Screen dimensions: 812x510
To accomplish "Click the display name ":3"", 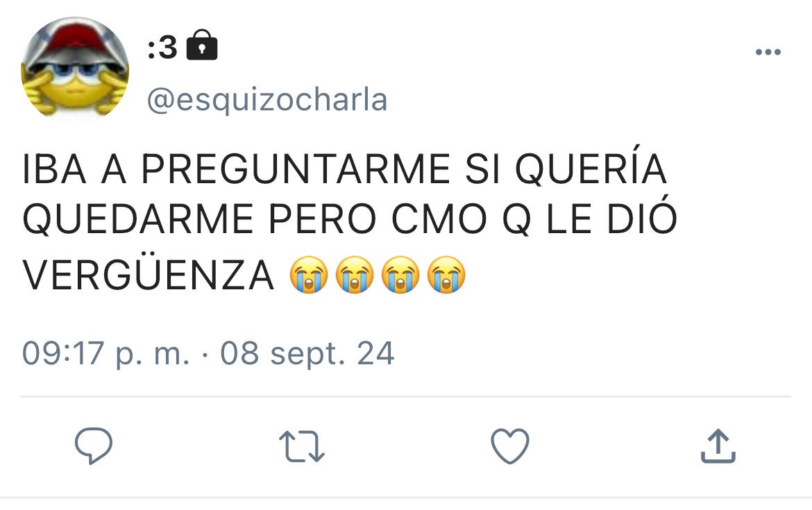I will coord(162,48).
